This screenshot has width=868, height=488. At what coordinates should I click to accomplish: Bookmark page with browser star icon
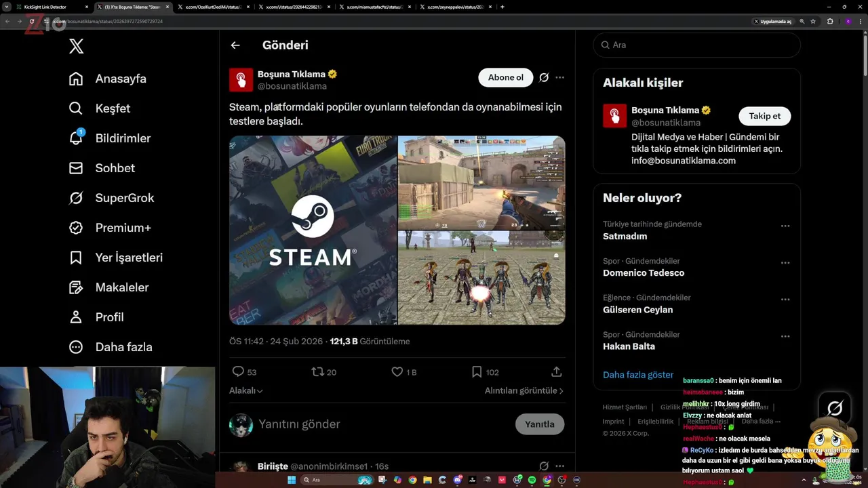pyautogui.click(x=813, y=21)
